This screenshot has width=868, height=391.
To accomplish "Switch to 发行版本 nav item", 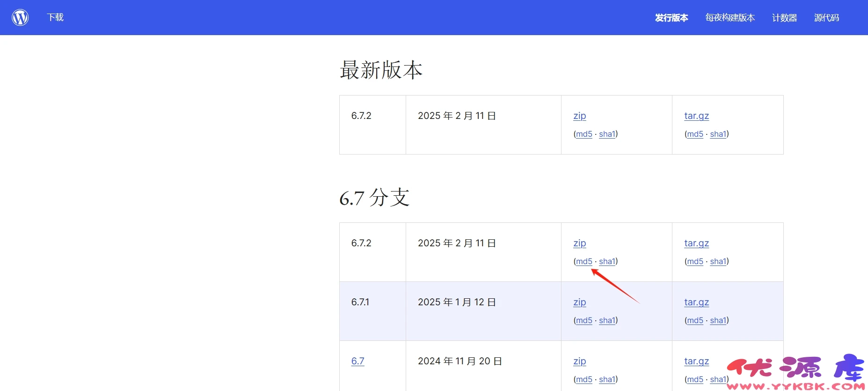I will pyautogui.click(x=671, y=18).
